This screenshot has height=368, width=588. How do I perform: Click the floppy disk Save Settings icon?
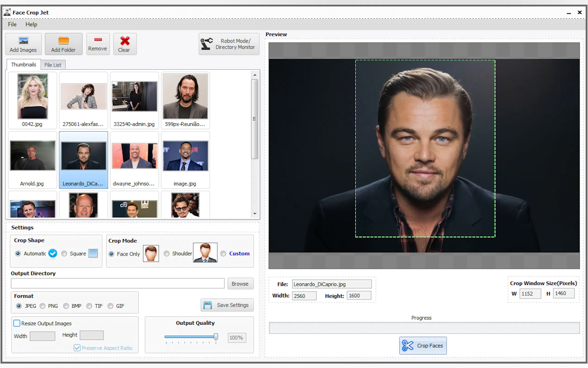(208, 305)
